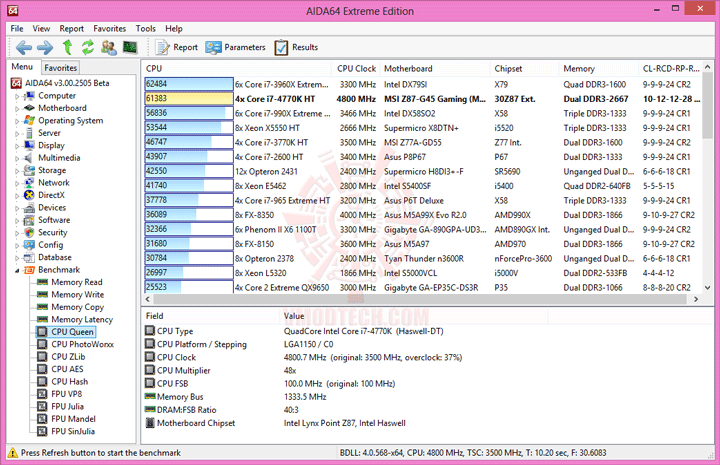
Task: Click the warning icon in status bar
Action: tap(13, 453)
